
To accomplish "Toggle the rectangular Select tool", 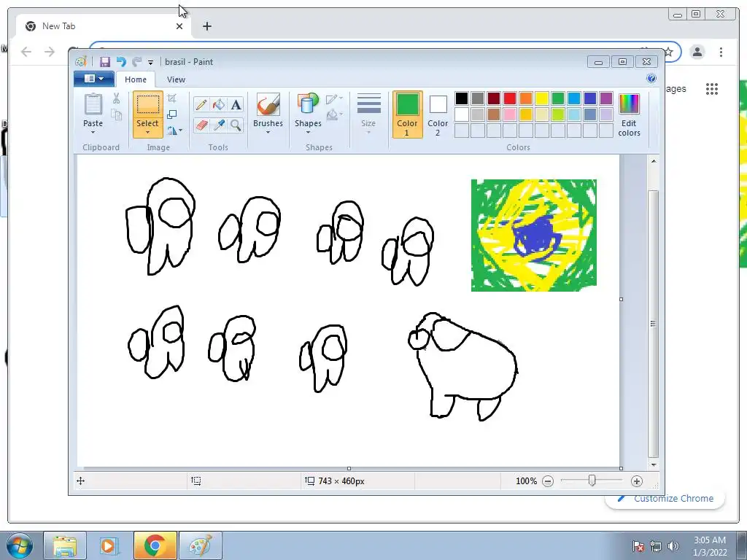I will click(147, 105).
